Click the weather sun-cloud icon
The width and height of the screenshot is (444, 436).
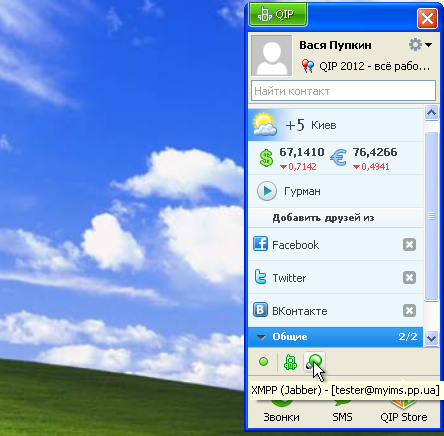(x=264, y=125)
